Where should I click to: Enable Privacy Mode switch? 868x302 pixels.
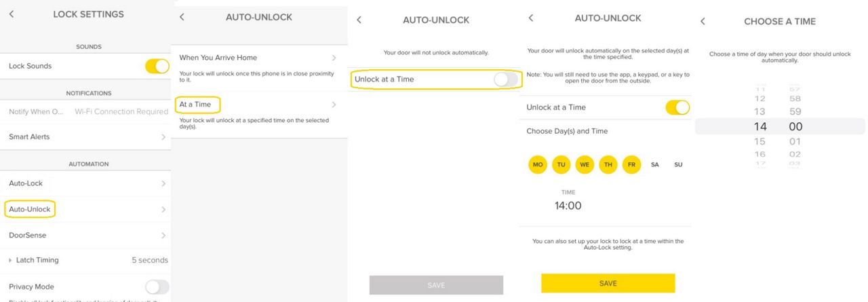pos(157,286)
